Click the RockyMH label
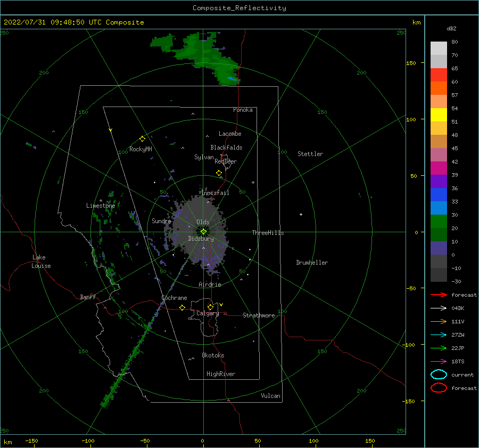This screenshot has width=479, height=448. click(141, 149)
